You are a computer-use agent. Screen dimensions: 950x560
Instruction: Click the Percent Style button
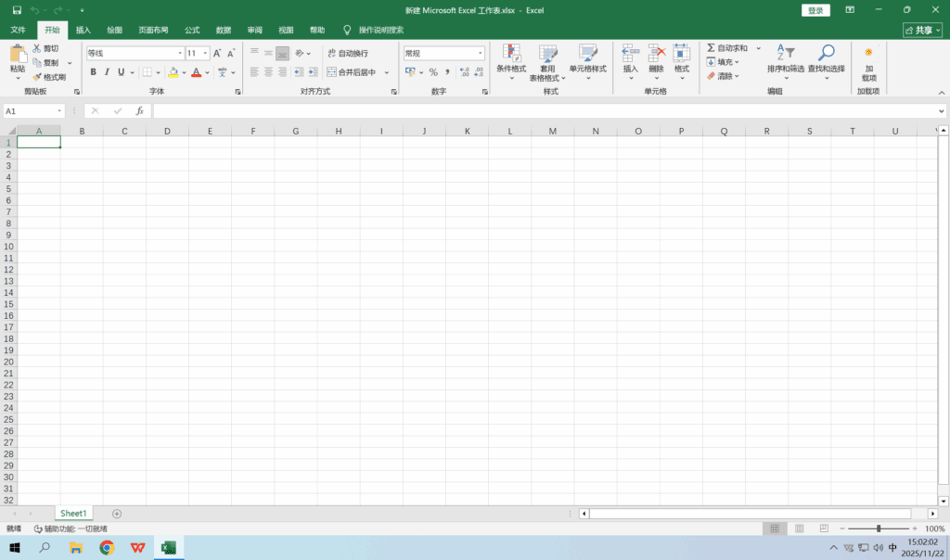[433, 72]
